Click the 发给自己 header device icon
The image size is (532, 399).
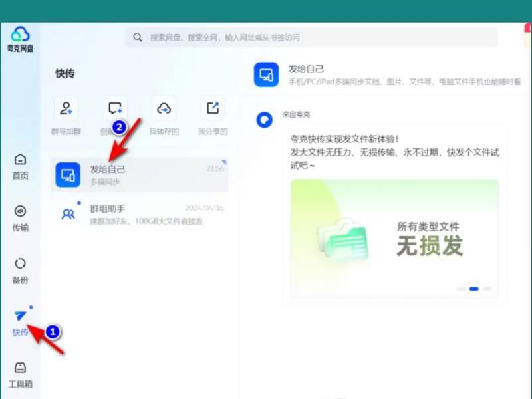click(267, 74)
